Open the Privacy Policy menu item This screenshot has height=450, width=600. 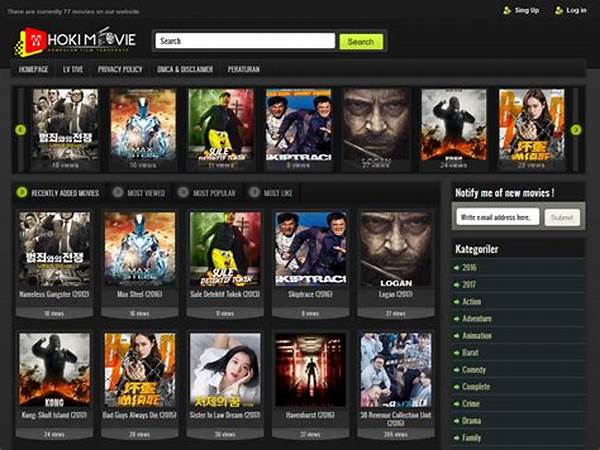119,69
